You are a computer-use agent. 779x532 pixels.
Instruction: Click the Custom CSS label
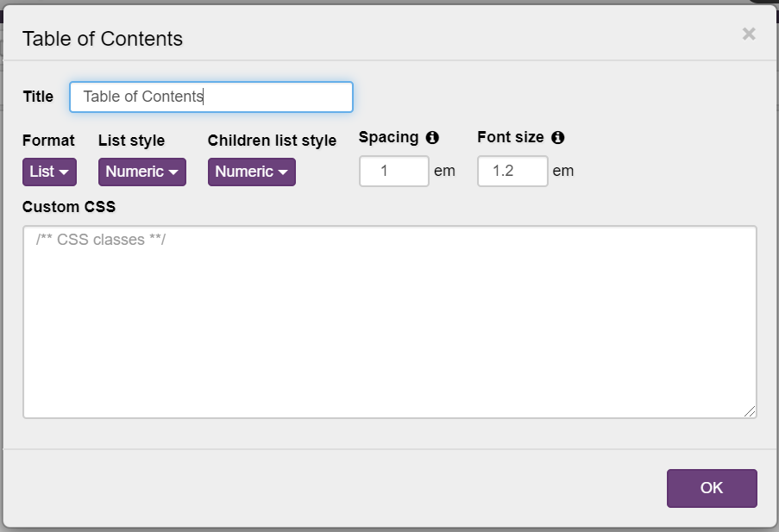tap(69, 207)
